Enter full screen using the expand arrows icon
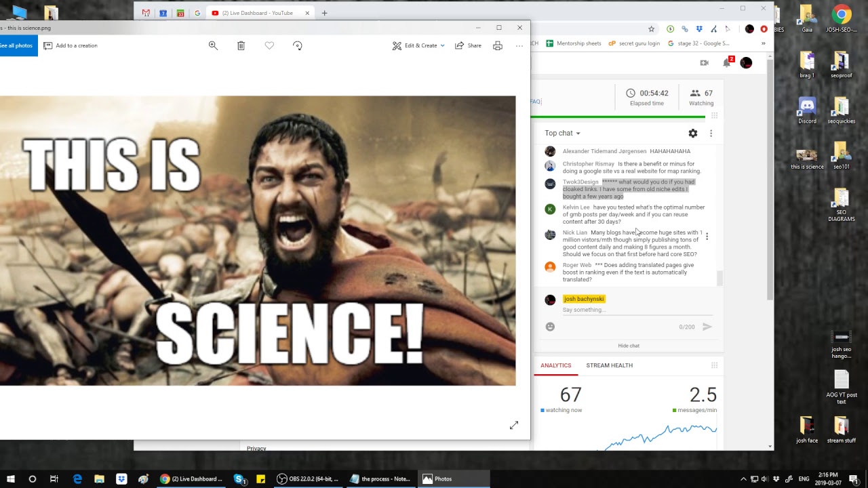The image size is (868, 488). 514,425
